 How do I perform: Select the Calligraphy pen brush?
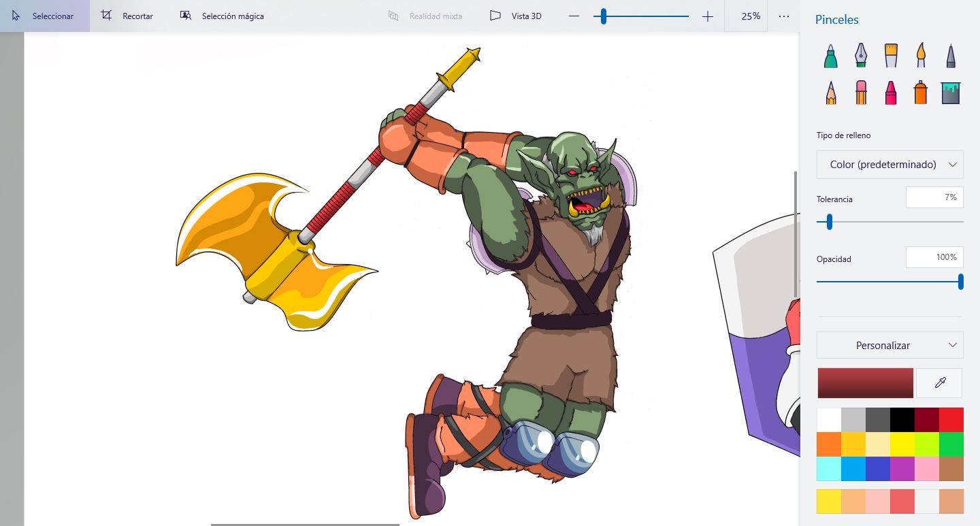pyautogui.click(x=861, y=56)
